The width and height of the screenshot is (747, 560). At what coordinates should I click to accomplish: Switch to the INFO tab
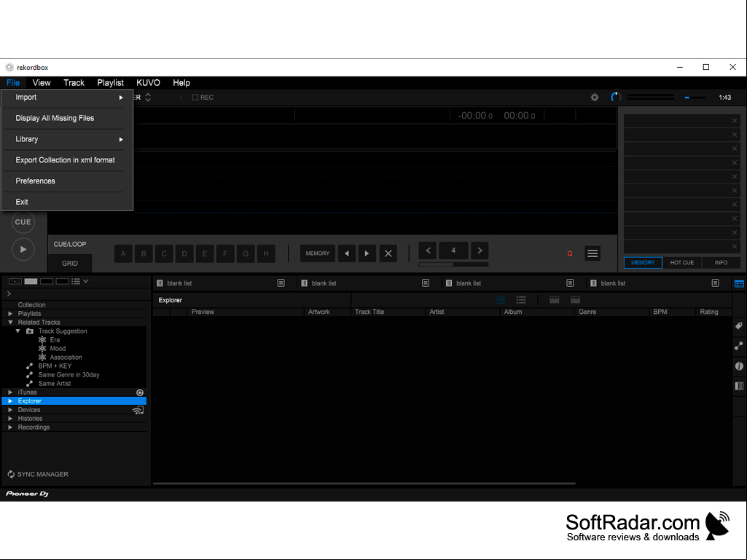pyautogui.click(x=721, y=262)
